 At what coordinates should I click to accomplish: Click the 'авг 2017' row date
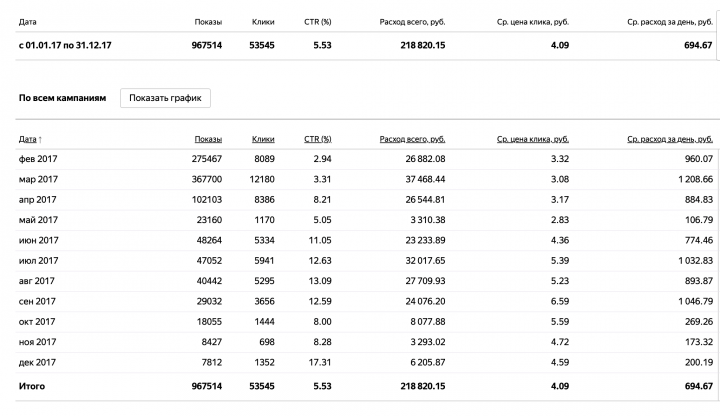(x=37, y=281)
